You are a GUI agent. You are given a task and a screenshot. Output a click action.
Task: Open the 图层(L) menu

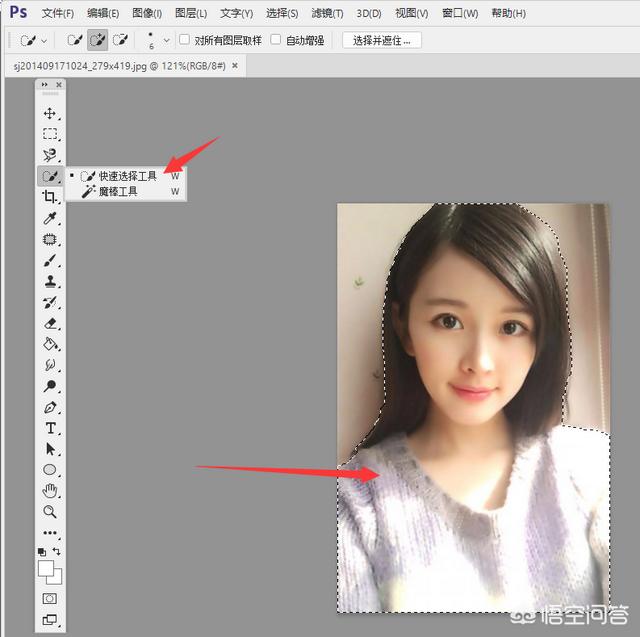(x=191, y=13)
